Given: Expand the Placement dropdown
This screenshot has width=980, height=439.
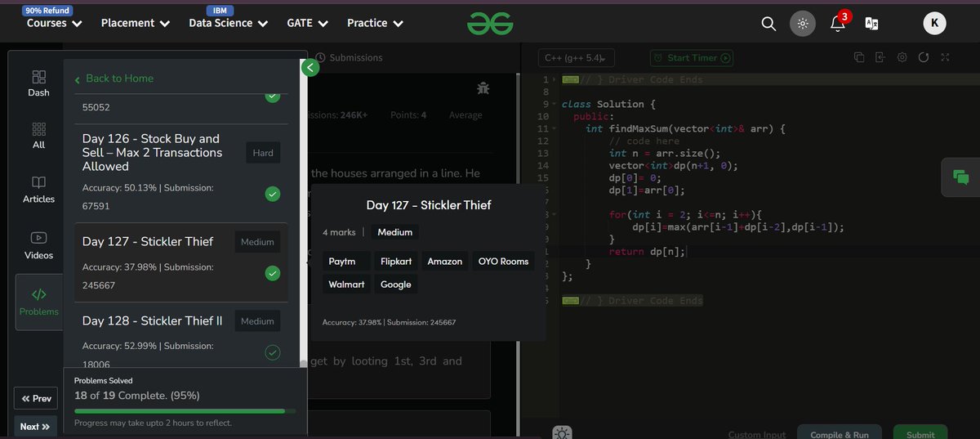Looking at the screenshot, I should click(136, 23).
